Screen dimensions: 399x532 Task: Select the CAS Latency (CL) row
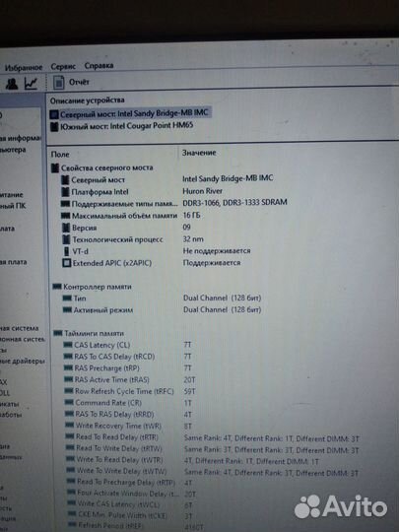pyautogui.click(x=102, y=345)
